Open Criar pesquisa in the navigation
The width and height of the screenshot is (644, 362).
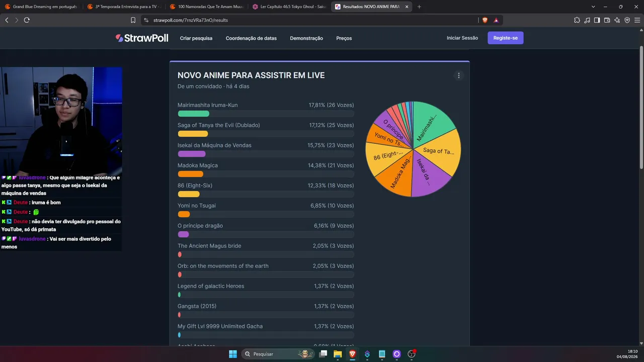[196, 38]
